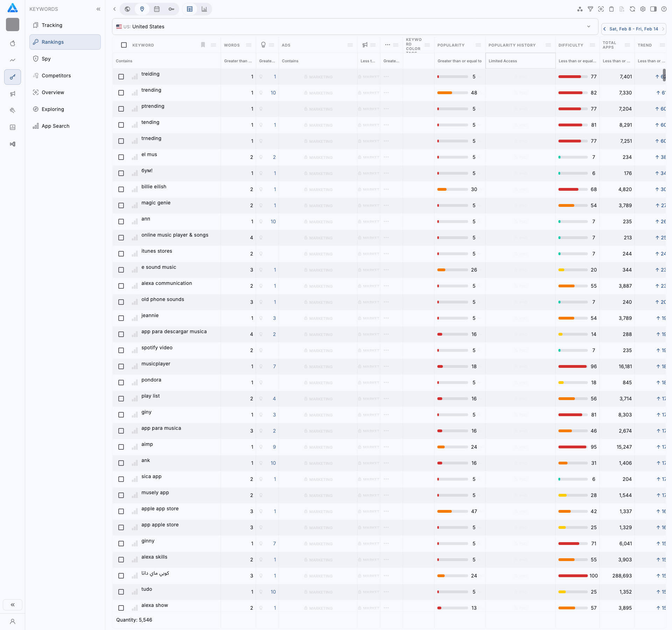
Task: Open the filter funnel icon
Action: [x=590, y=9]
